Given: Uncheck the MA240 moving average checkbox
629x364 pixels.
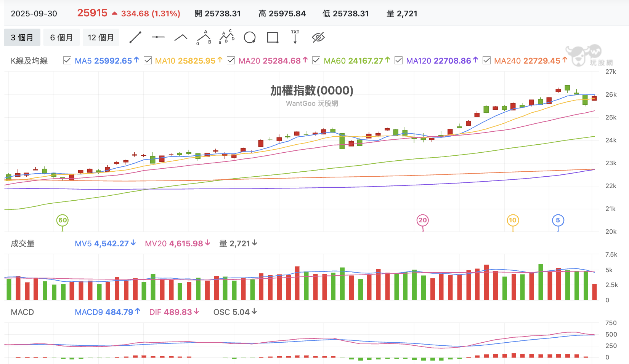Looking at the screenshot, I should tap(486, 61).
